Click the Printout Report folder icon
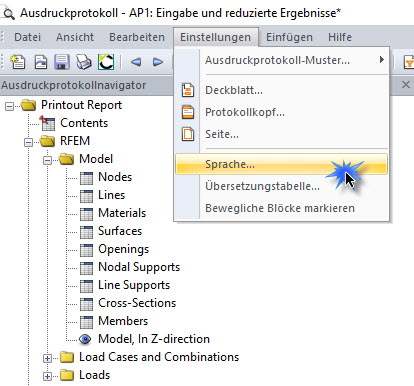Viewport: 414px width, 386px height. [29, 105]
